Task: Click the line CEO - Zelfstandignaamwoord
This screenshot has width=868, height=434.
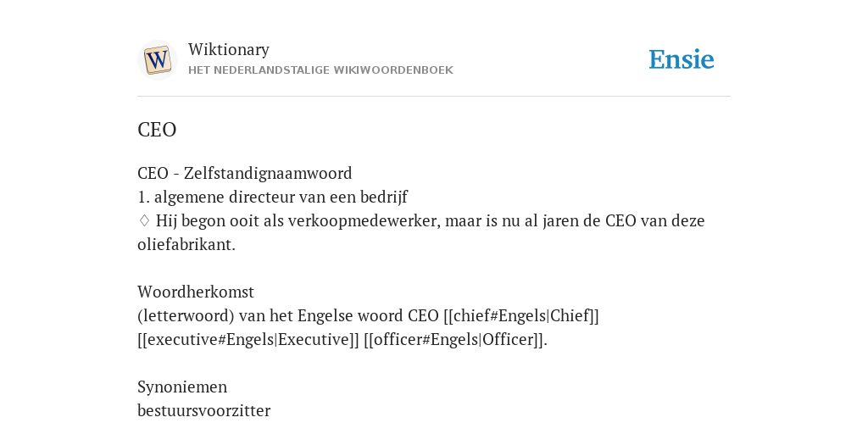Action: click(x=245, y=173)
